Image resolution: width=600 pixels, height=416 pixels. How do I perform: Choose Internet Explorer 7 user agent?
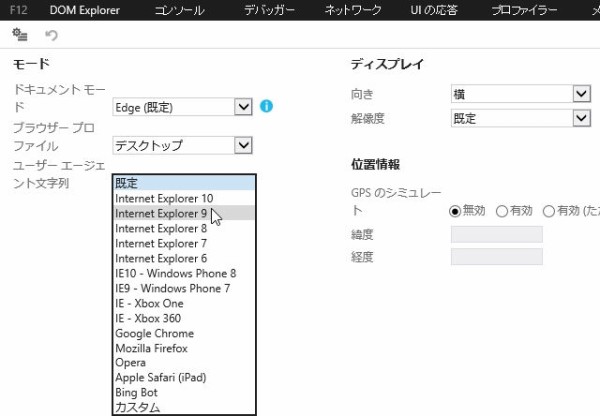[x=184, y=243]
